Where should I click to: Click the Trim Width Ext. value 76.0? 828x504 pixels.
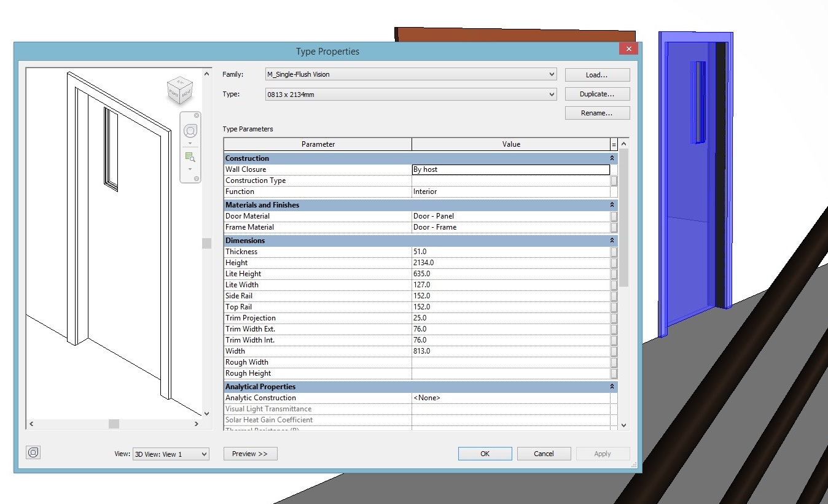tap(510, 329)
